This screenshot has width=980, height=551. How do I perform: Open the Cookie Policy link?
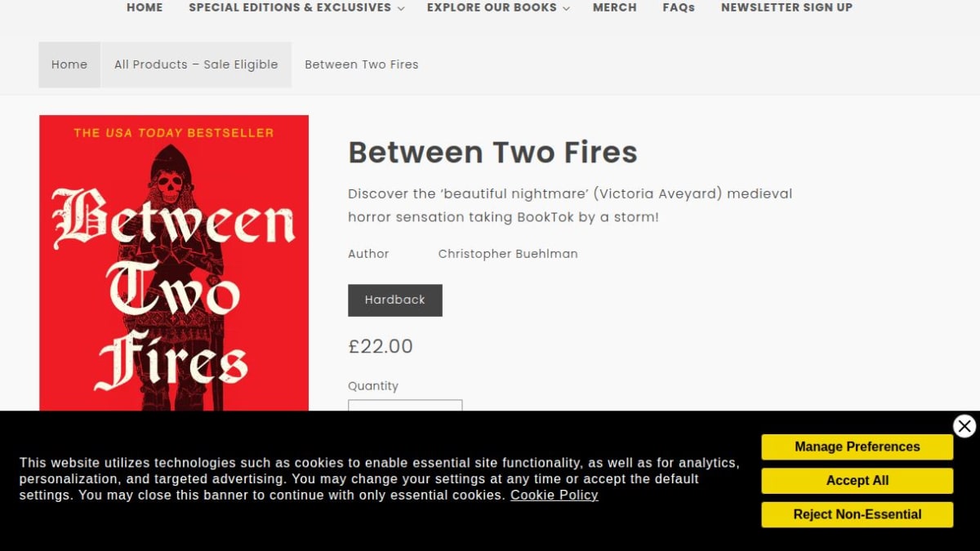pyautogui.click(x=555, y=495)
